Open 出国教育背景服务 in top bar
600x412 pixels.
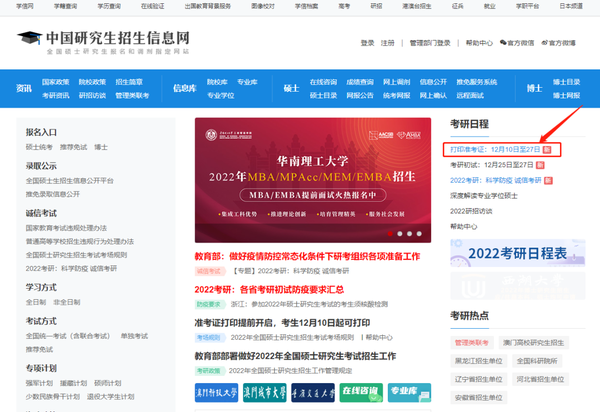pyautogui.click(x=207, y=6)
